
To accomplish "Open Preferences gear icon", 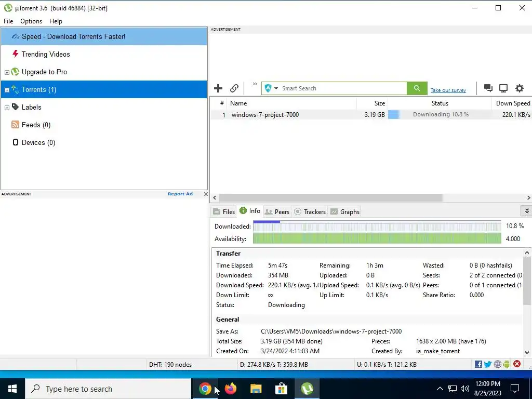I will pyautogui.click(x=520, y=88).
